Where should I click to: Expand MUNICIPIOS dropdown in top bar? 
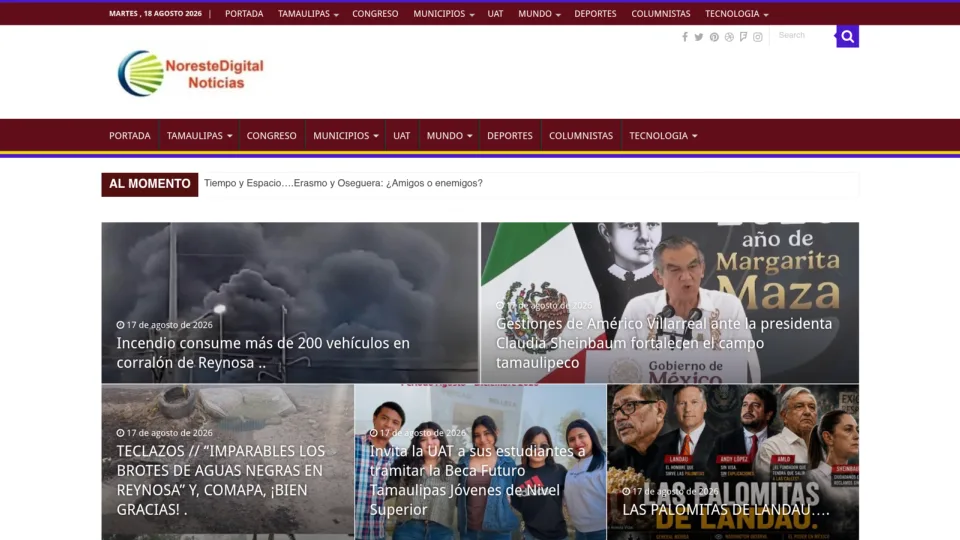(x=443, y=13)
